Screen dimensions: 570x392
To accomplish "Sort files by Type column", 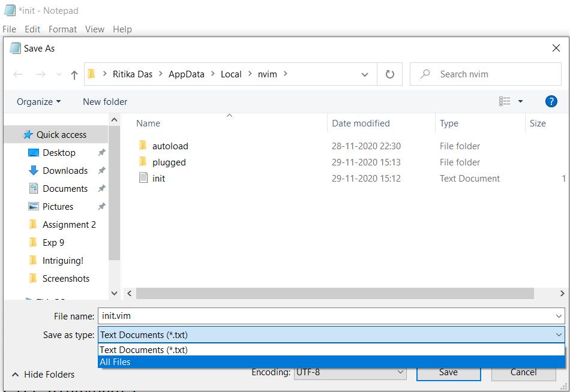I will [449, 123].
